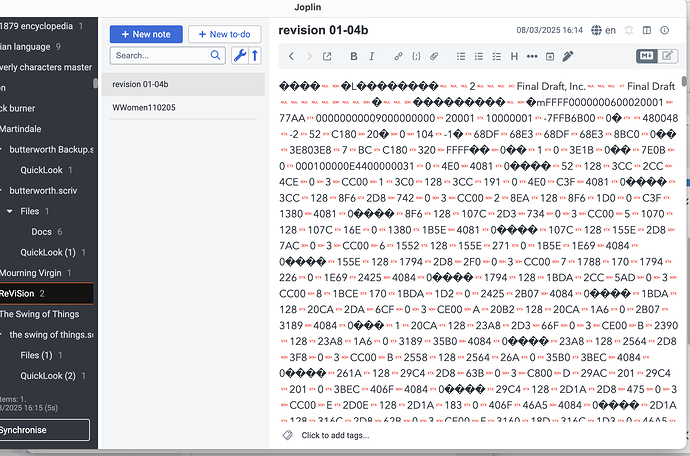The image size is (690, 456).
Task: Reverse sort order arrow
Action: 255,55
